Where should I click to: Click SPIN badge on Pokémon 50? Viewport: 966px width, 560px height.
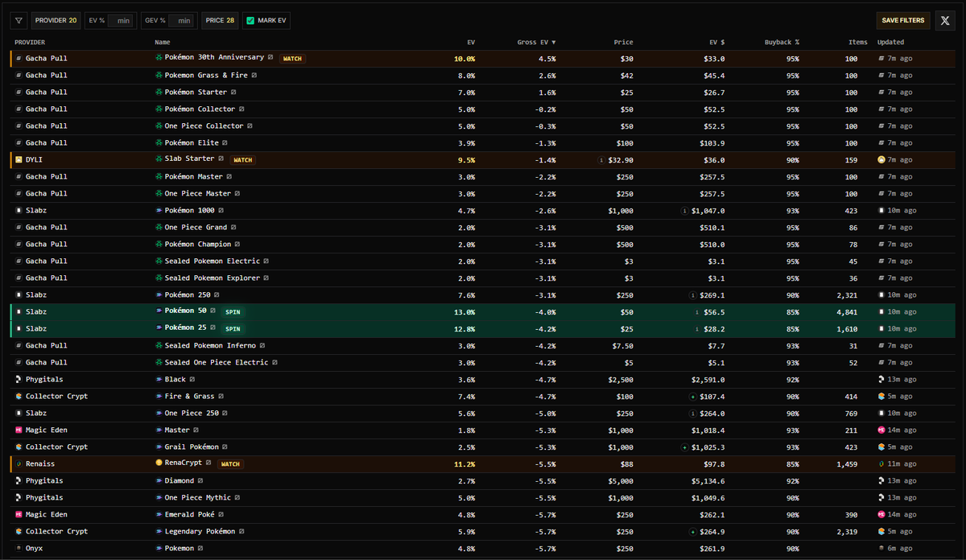pos(233,311)
